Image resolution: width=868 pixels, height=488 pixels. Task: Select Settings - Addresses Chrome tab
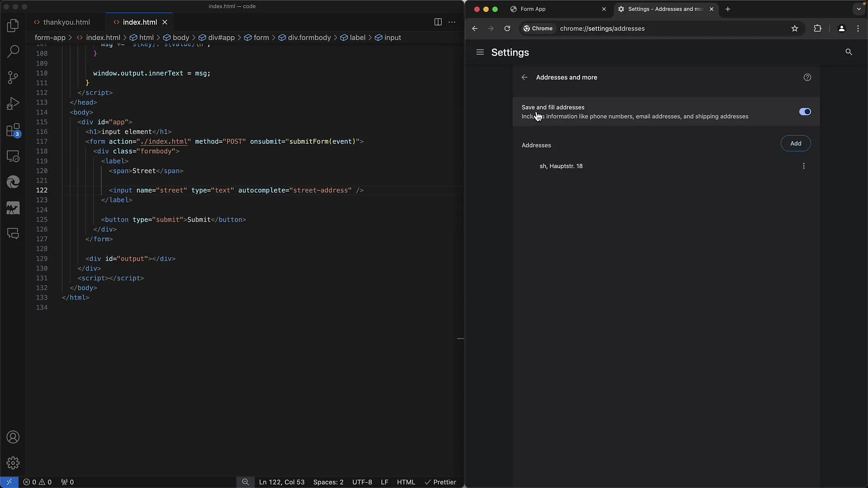coord(665,9)
